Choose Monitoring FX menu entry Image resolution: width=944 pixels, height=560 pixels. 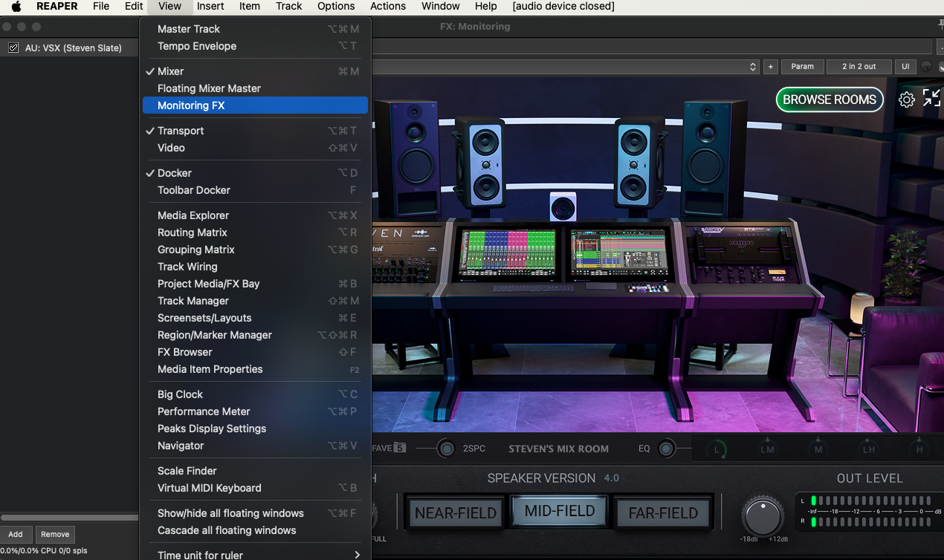255,105
